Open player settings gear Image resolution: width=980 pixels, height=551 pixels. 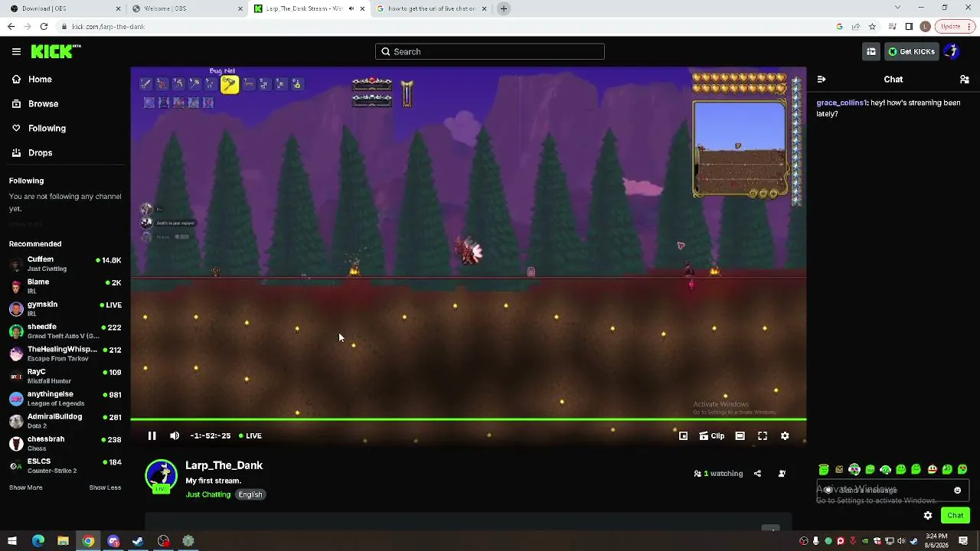(x=785, y=435)
